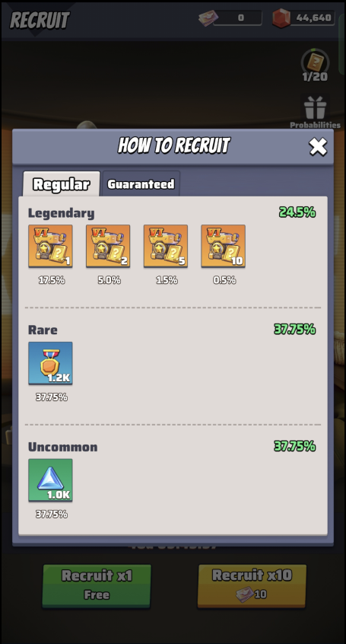Tap the free Recruit x1 button
346x644 pixels.
point(97,585)
